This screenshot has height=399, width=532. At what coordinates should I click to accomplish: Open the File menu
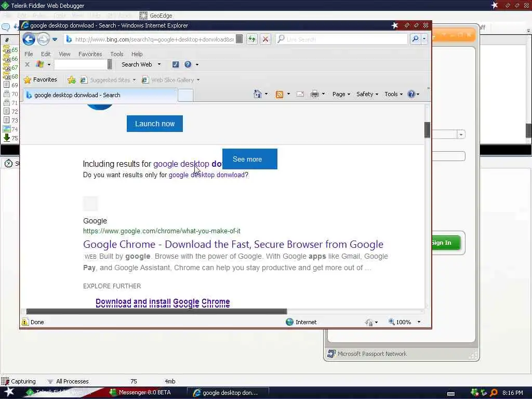coord(29,54)
